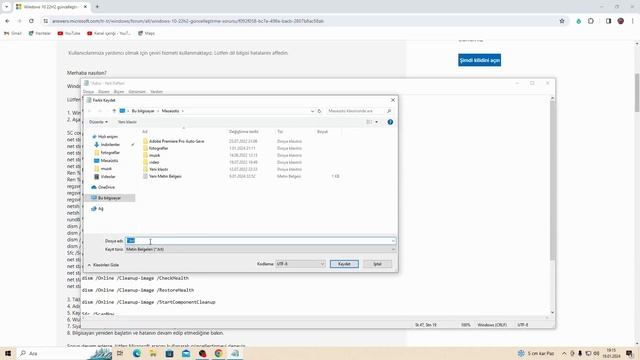The height and width of the screenshot is (360, 640).
Task: Open new Chrome tab plus button
Action: tap(97, 7)
